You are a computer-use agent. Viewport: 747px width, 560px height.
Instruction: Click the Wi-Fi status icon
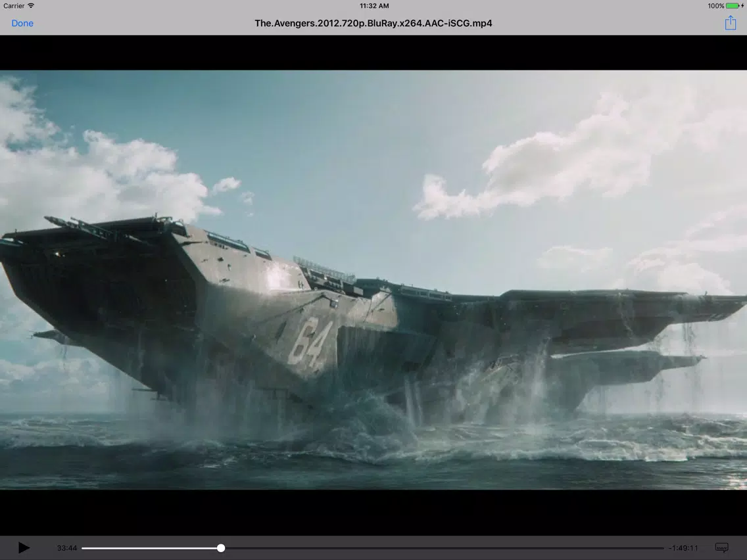tap(31, 6)
